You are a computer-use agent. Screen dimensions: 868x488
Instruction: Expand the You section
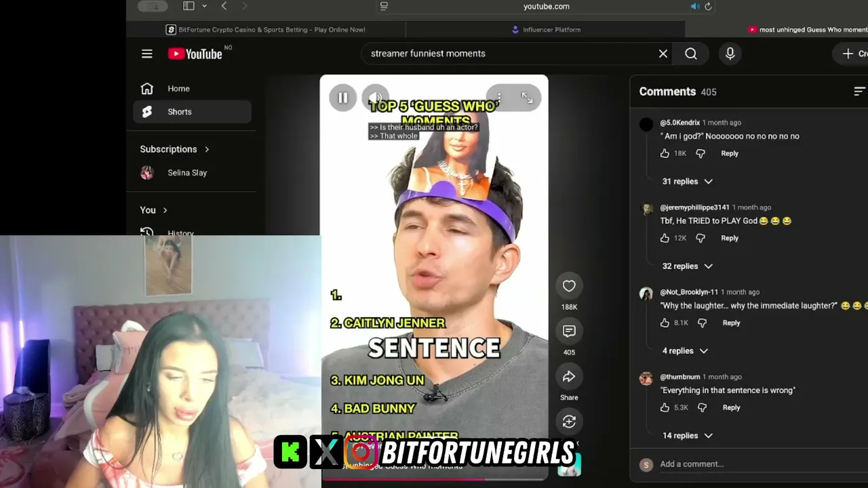click(x=154, y=210)
